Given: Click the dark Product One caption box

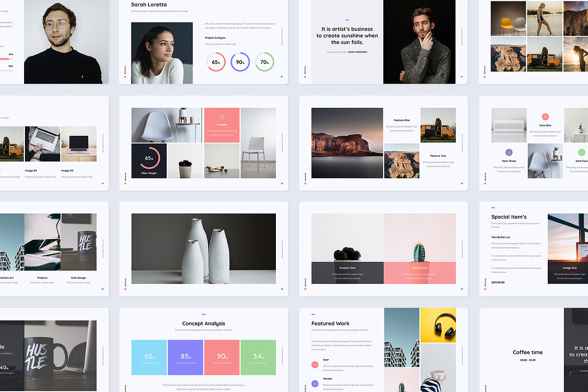Looking at the screenshot, I should click(x=347, y=273).
